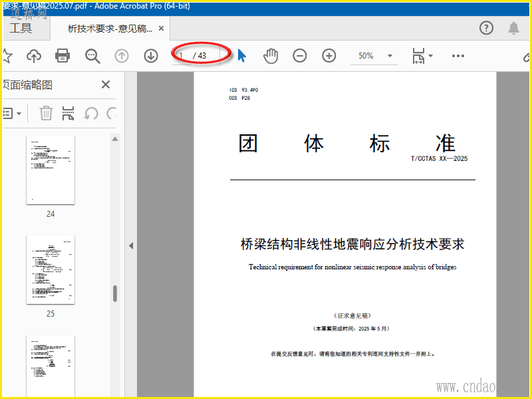Select the thumbnail below page 25
Image resolution: width=532 pixels, height=399 pixels.
tap(51, 366)
